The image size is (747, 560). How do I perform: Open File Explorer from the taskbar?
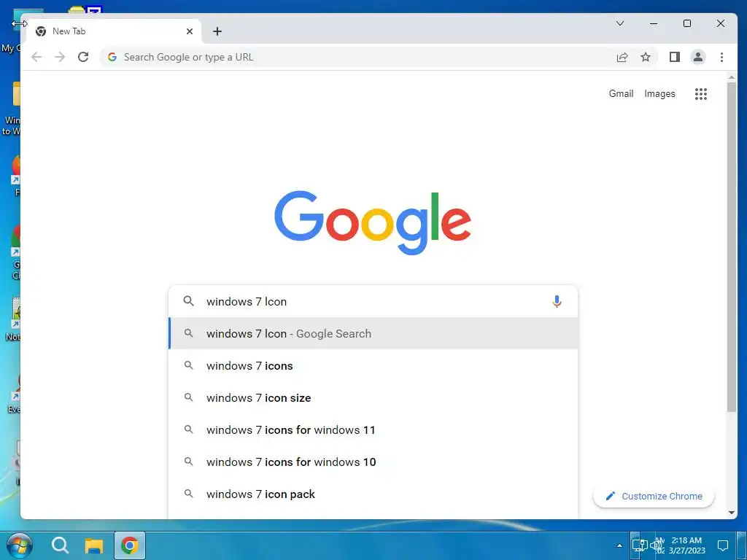[x=94, y=545]
